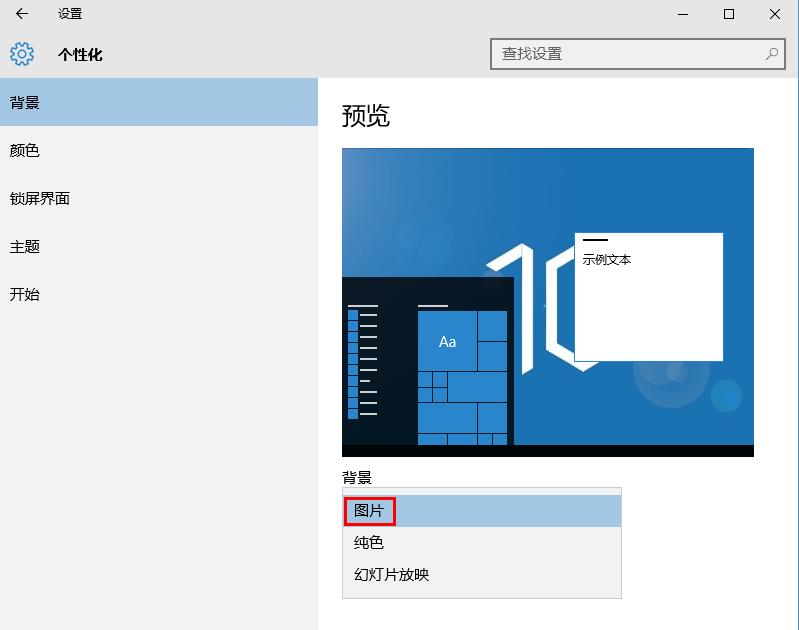Click the 预览 heading
The width and height of the screenshot is (799, 630).
click(x=365, y=116)
